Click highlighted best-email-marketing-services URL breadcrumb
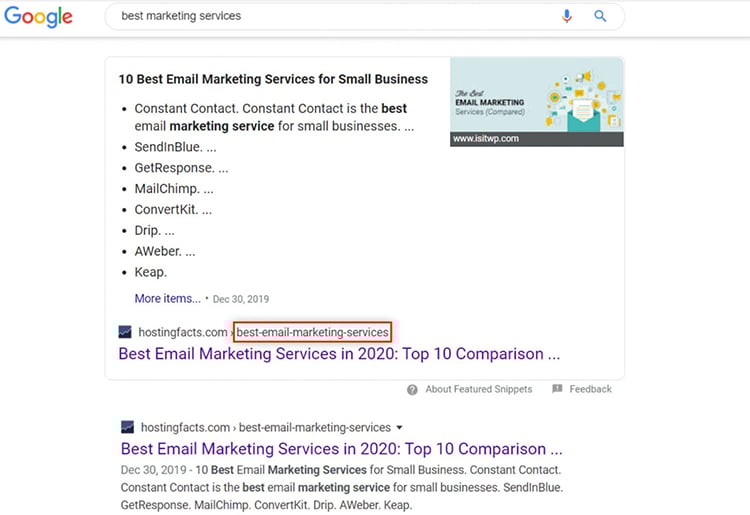 tap(312, 331)
